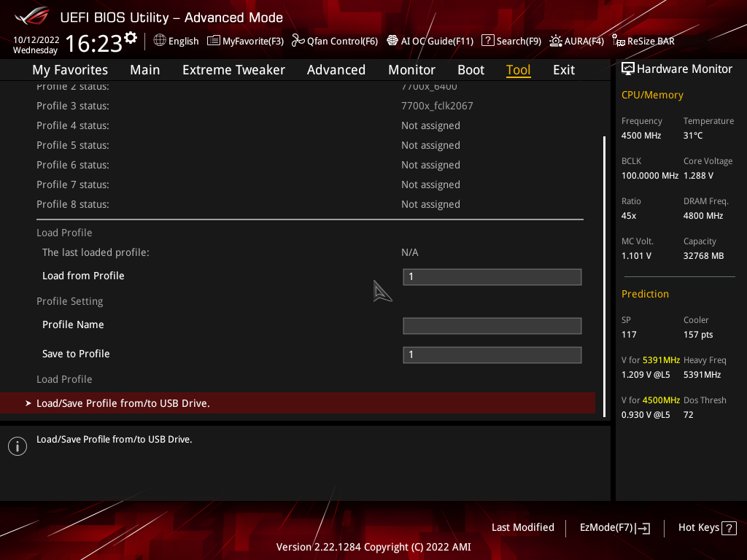Click the Prediction section heading

[x=645, y=294]
